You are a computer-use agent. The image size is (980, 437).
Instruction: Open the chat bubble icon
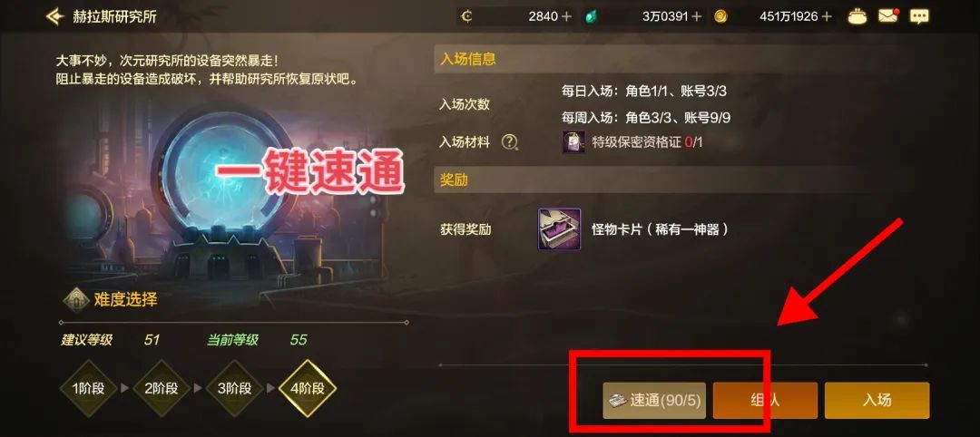(919, 17)
